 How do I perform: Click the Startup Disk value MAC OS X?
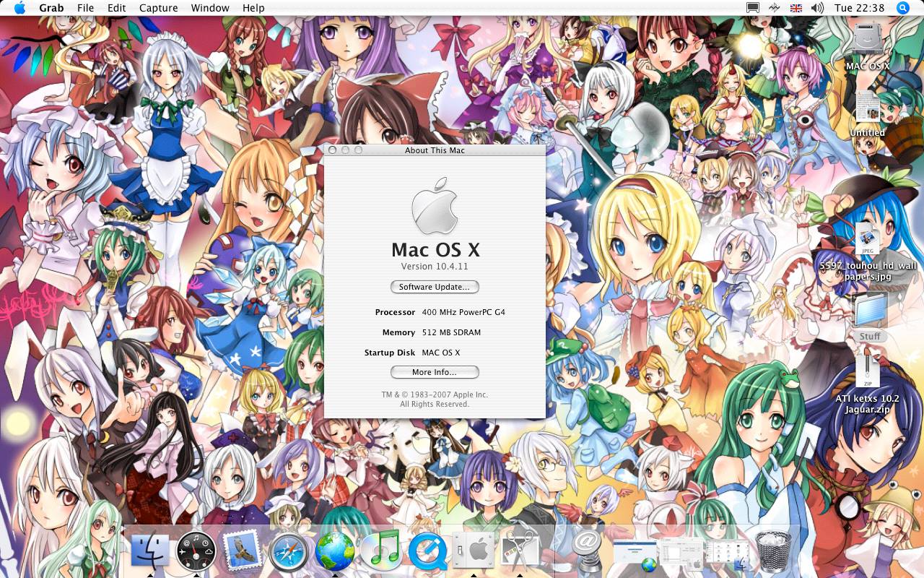click(441, 353)
